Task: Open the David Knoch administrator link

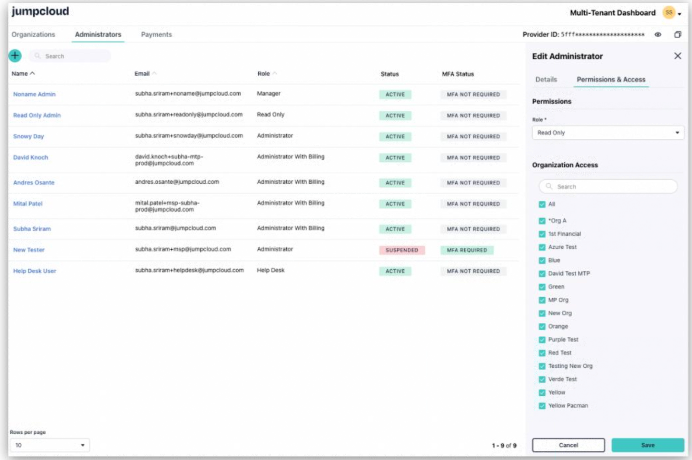Action: click(31, 158)
